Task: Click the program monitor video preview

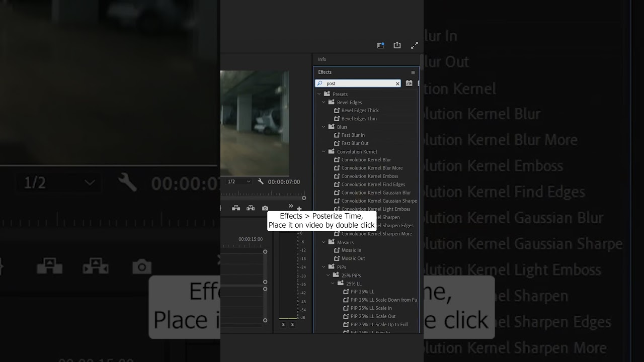Action: point(255,123)
